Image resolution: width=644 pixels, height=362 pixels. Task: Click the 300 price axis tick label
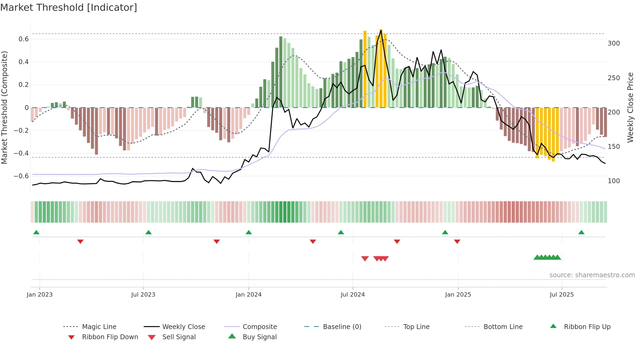614,43
